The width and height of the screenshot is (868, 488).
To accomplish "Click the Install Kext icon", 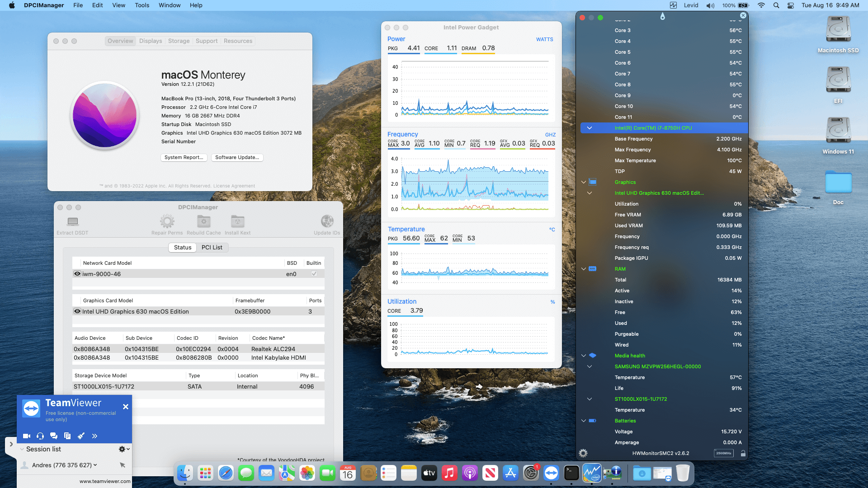I will (237, 221).
